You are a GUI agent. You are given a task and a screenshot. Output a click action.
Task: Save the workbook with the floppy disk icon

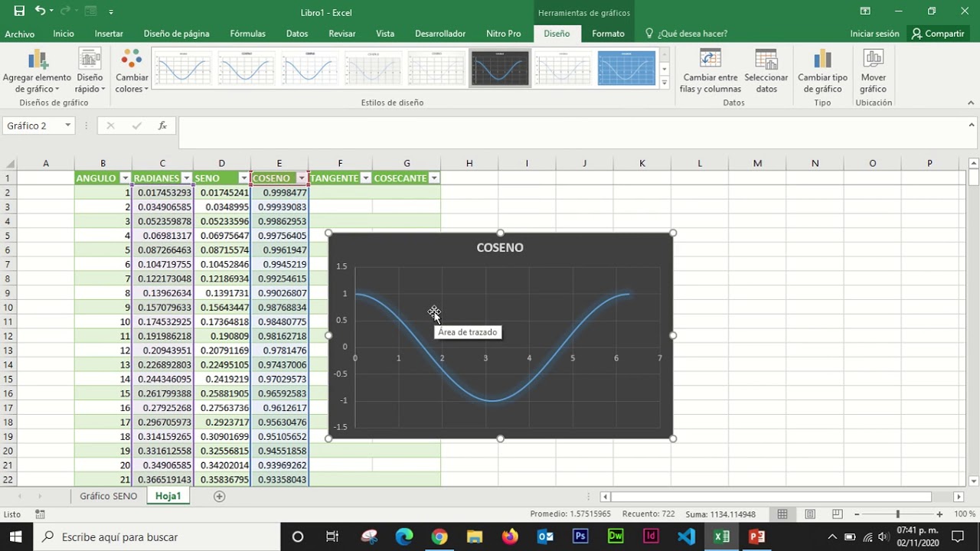[x=19, y=11]
